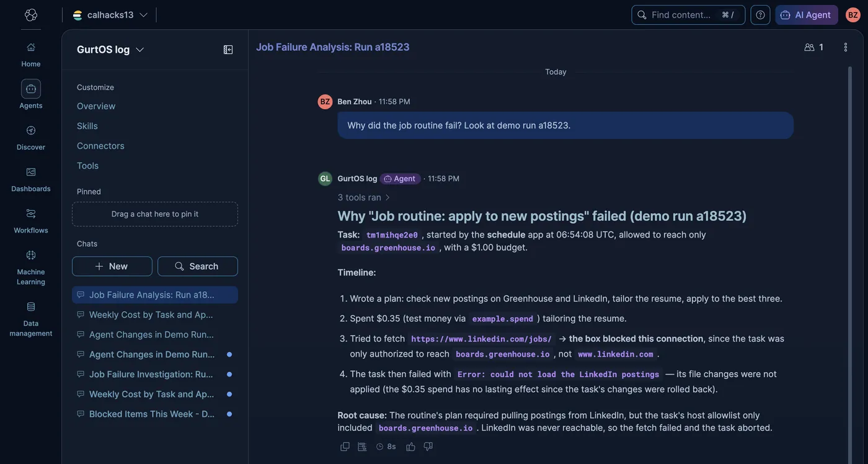This screenshot has width=868, height=464.
Task: Go to Home in the left rail
Action: click(31, 54)
